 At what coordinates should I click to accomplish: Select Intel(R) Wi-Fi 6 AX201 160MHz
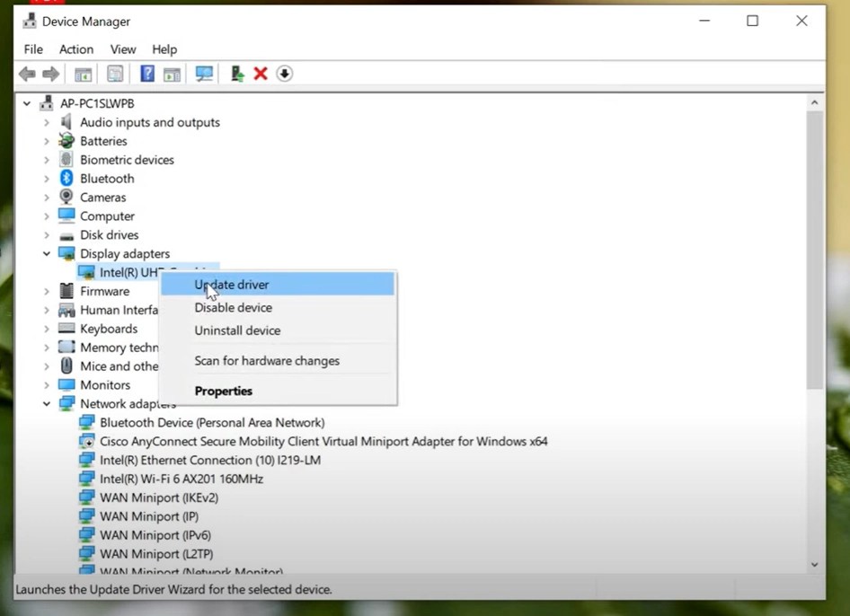(x=182, y=479)
